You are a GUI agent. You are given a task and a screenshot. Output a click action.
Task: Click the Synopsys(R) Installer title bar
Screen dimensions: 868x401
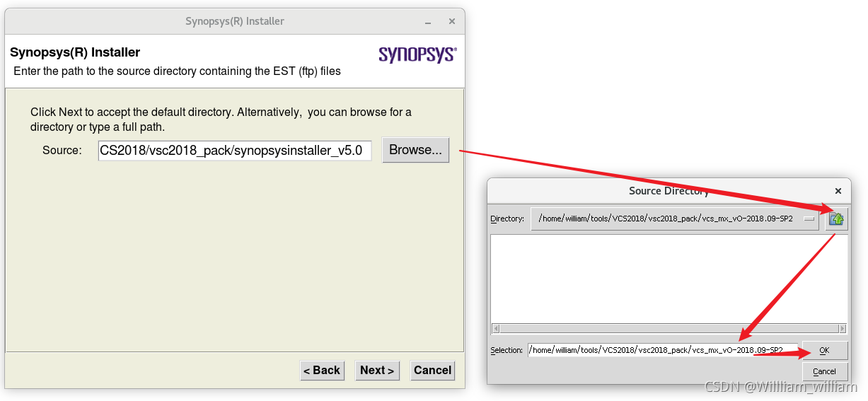[235, 21]
